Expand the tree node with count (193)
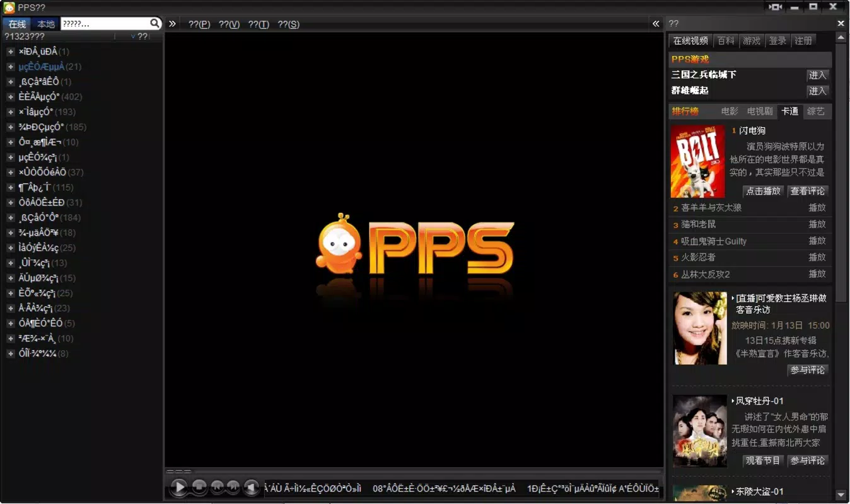Image resolution: width=850 pixels, height=504 pixels. (x=11, y=112)
